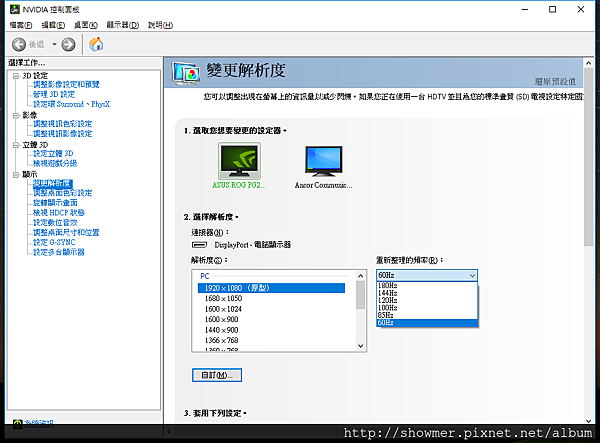Close the refresh rate combo box showing 60Hz
This screenshot has width=600, height=443.
427,275
